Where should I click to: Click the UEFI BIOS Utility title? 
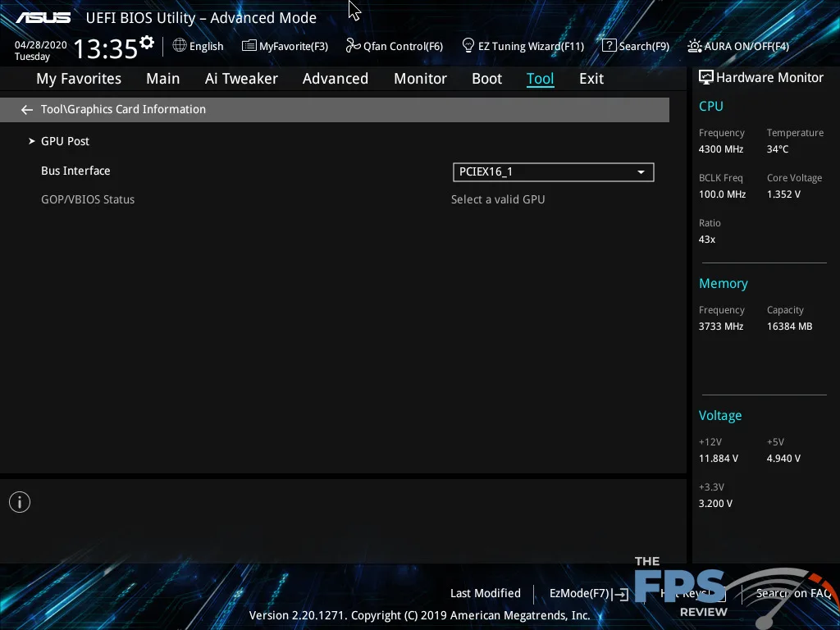click(201, 18)
